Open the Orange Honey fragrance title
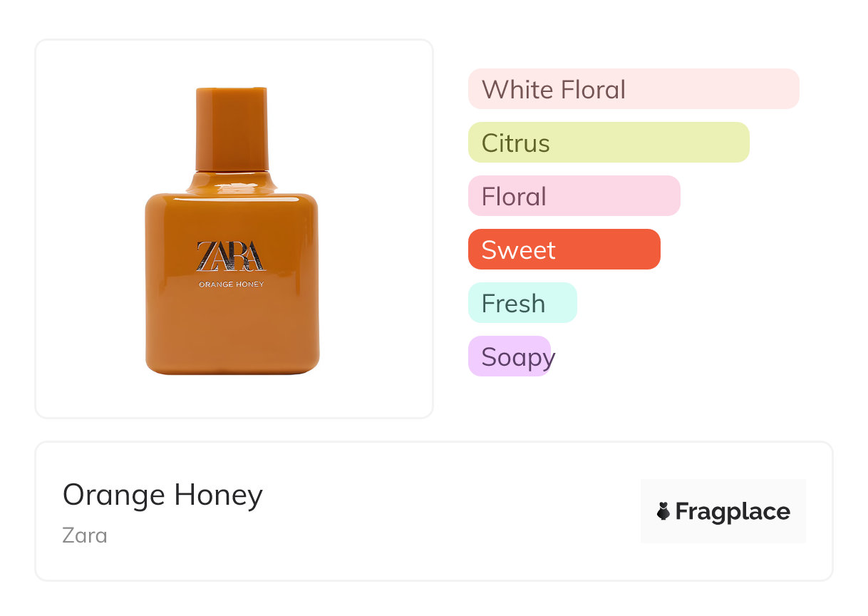 click(162, 495)
